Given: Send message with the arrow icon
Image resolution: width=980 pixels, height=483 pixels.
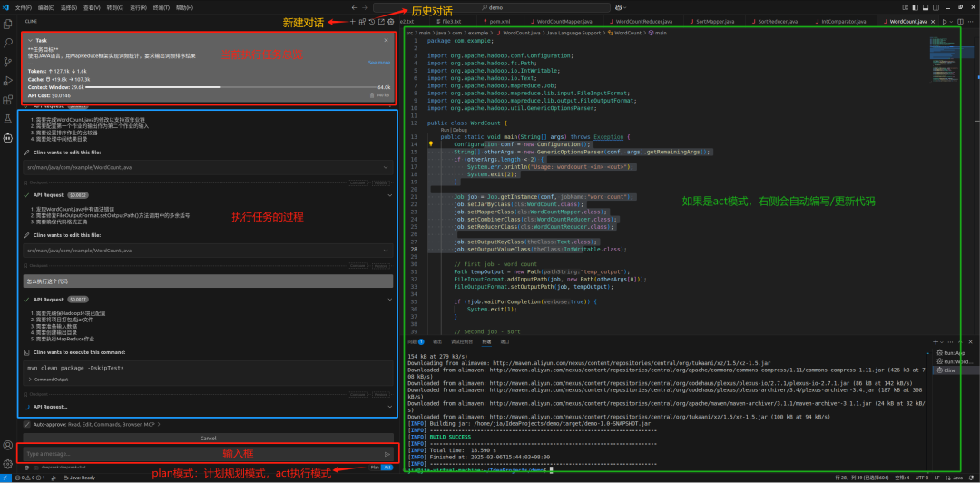Looking at the screenshot, I should point(387,454).
